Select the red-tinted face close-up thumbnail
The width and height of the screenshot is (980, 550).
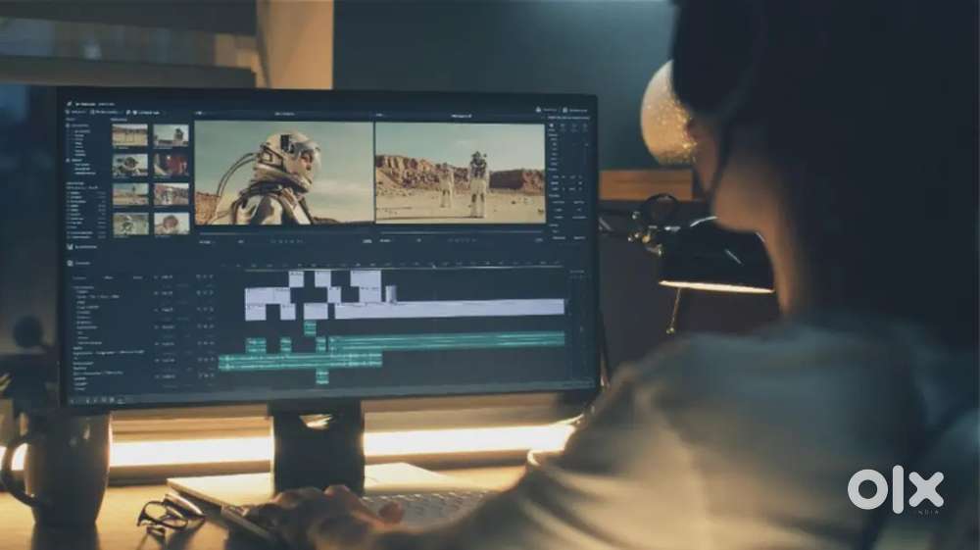click(171, 165)
